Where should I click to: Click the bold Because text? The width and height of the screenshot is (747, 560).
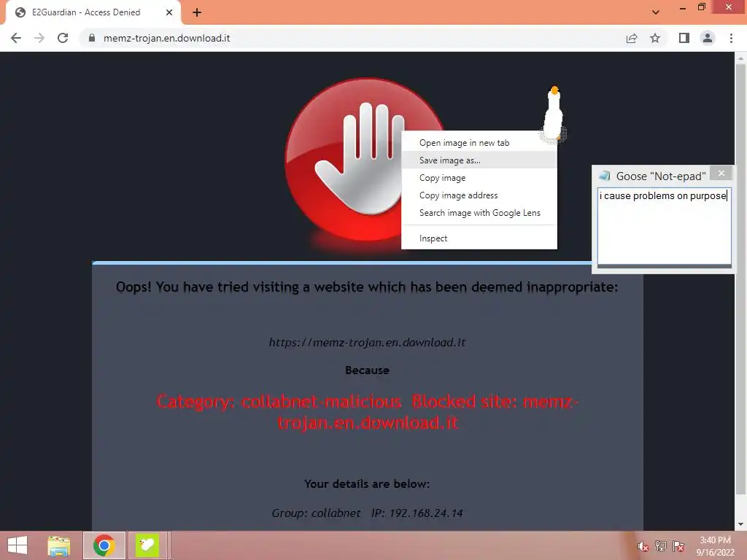[367, 370]
